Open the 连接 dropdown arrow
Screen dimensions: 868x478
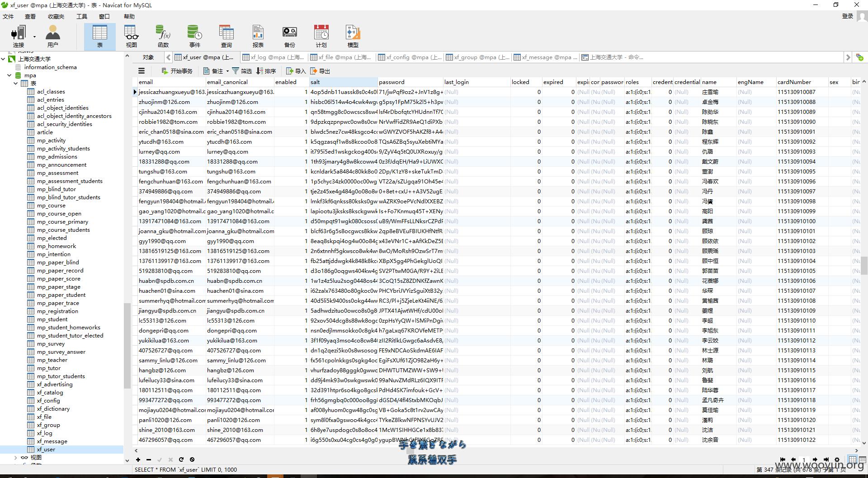34,36
